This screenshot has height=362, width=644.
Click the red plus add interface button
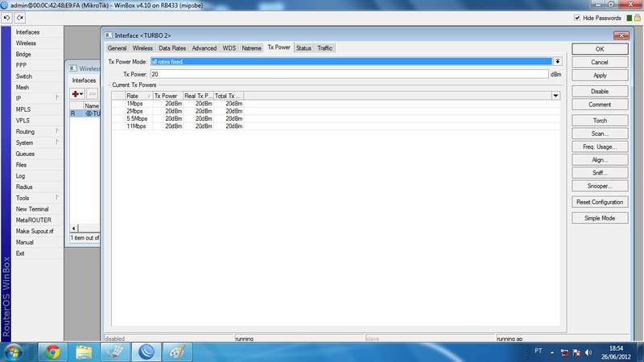[77, 94]
